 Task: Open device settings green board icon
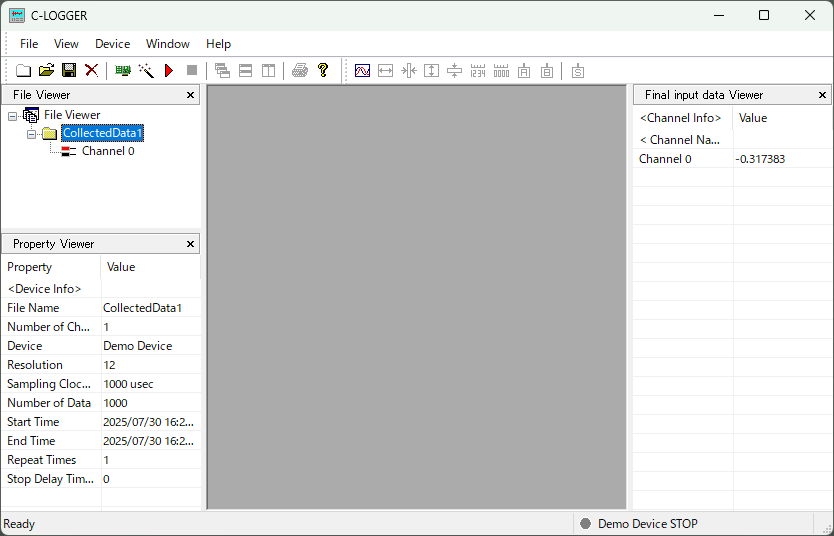(x=123, y=70)
